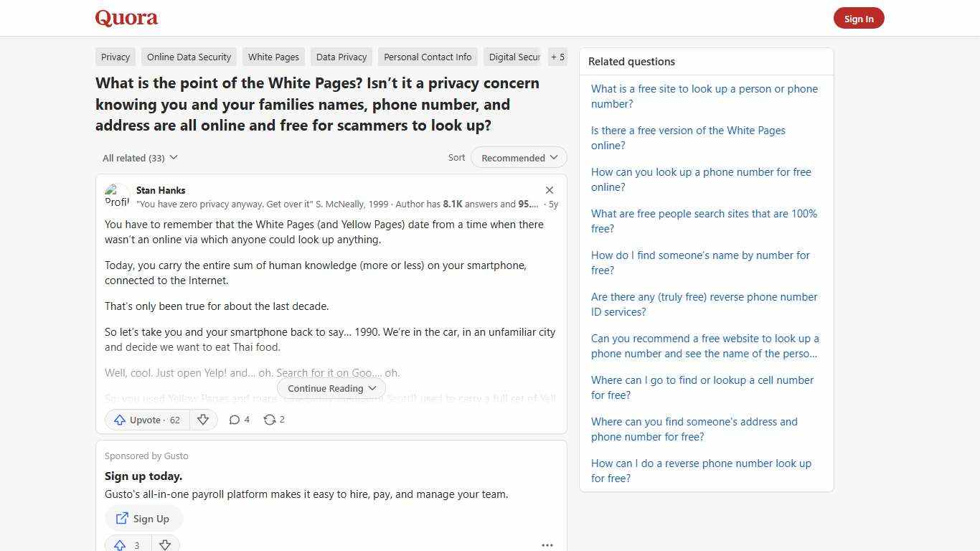Click the Quora logo
Image resolution: width=980 pixels, height=551 pixels.
pos(126,18)
